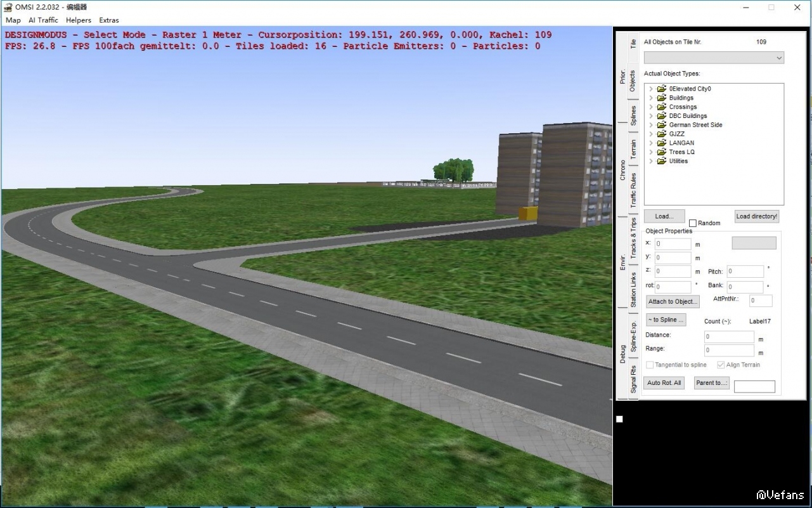Click the ~ to Spline ... button
The height and width of the screenshot is (508, 812).
point(666,320)
